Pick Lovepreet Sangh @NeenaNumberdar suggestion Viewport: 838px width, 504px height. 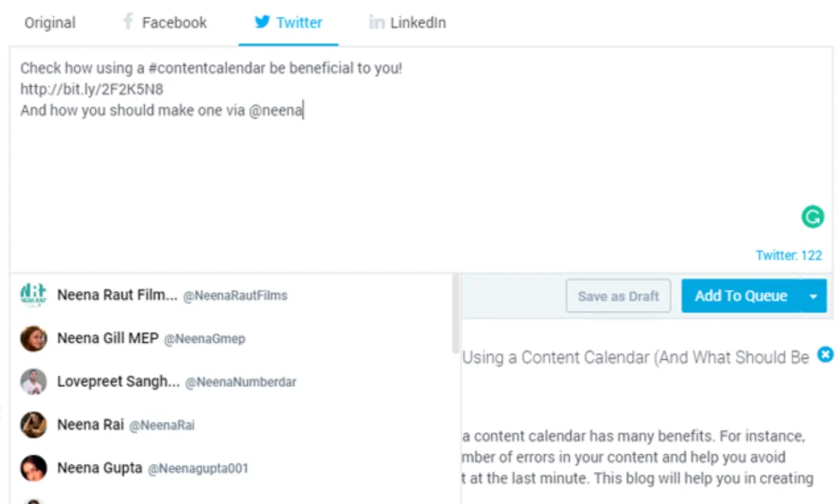(175, 382)
